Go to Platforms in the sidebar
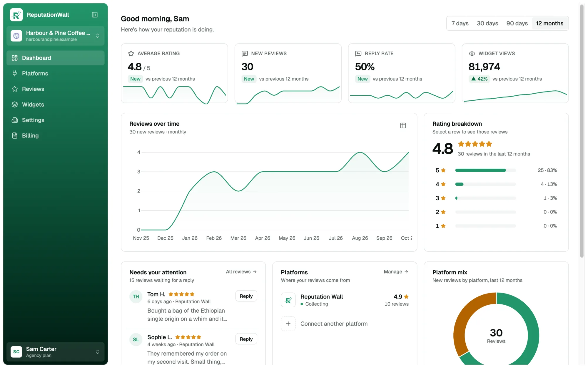This screenshot has width=588, height=368. coord(56,74)
